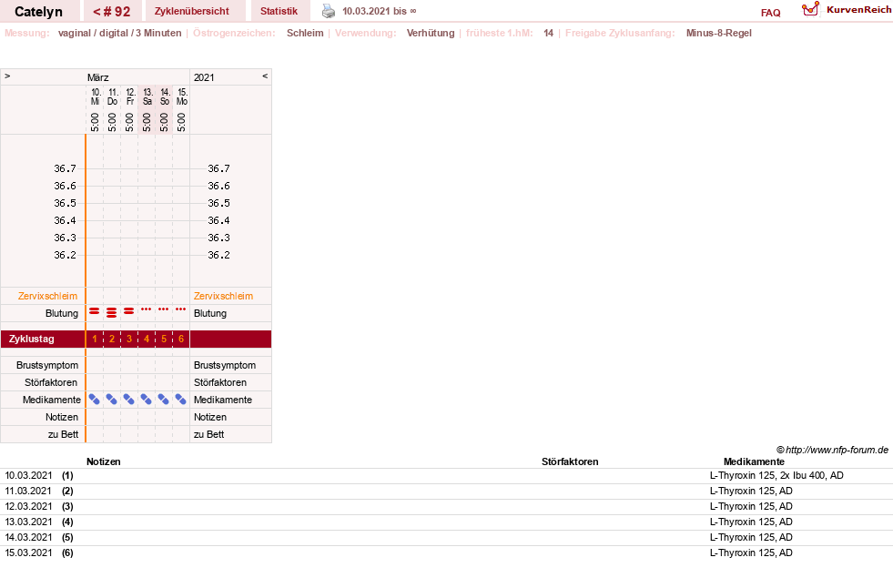
Task: Visit the nfp-forum.de link
Action: (833, 450)
